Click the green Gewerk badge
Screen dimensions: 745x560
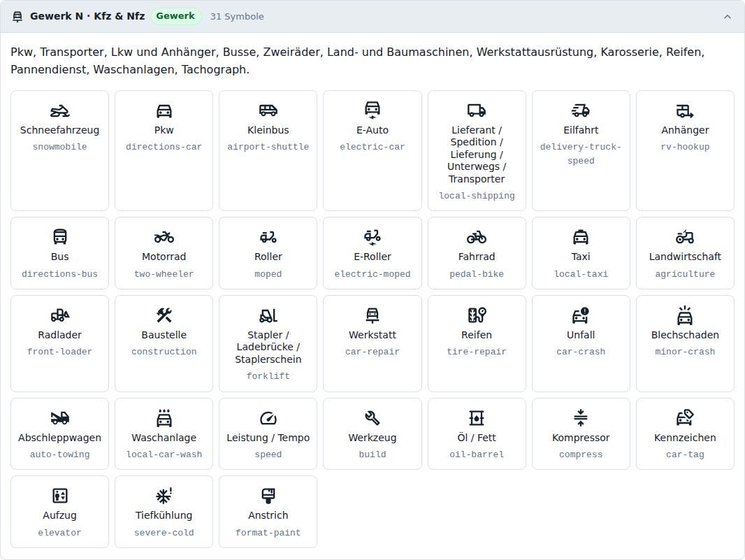tap(175, 15)
